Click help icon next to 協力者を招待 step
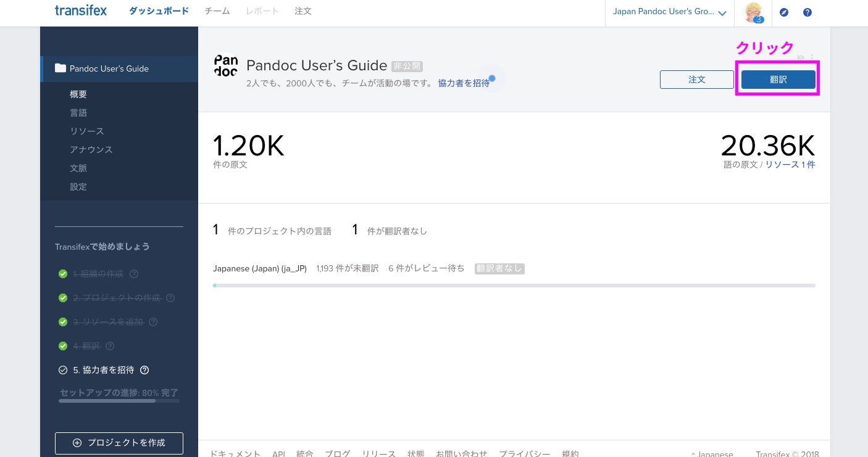Image resolution: width=868 pixels, height=457 pixels. 144,370
